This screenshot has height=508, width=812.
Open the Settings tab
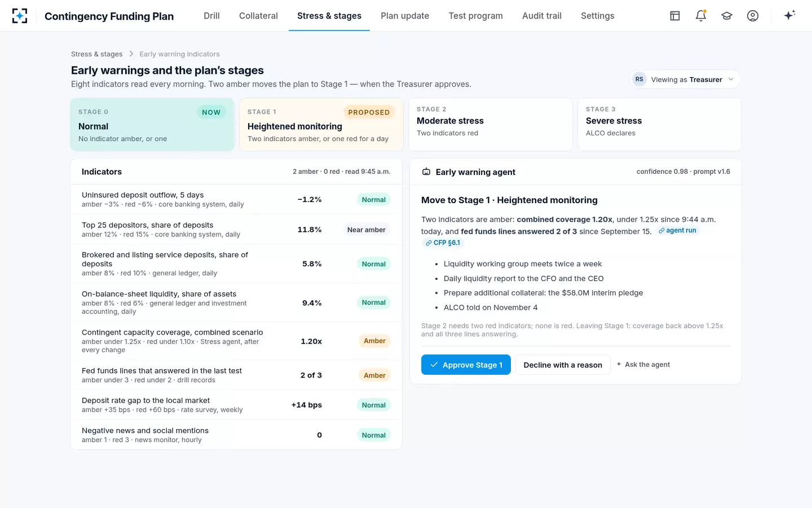tap(598, 16)
